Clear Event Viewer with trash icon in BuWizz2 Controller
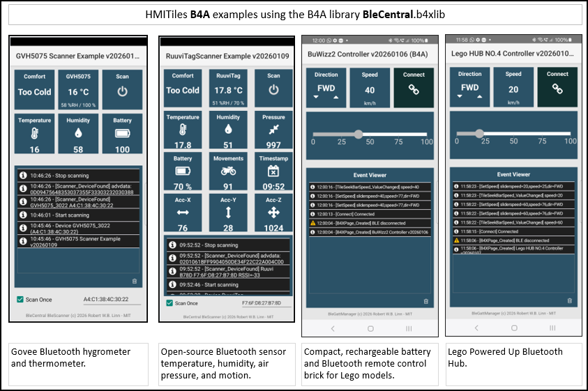 pos(426,301)
